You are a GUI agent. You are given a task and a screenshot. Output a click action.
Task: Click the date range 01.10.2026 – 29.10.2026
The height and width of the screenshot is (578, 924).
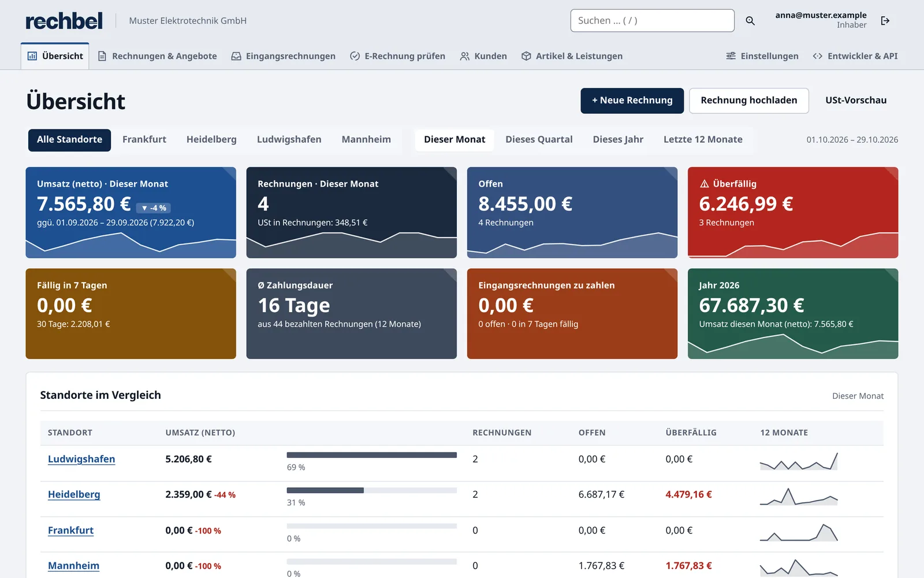click(852, 140)
